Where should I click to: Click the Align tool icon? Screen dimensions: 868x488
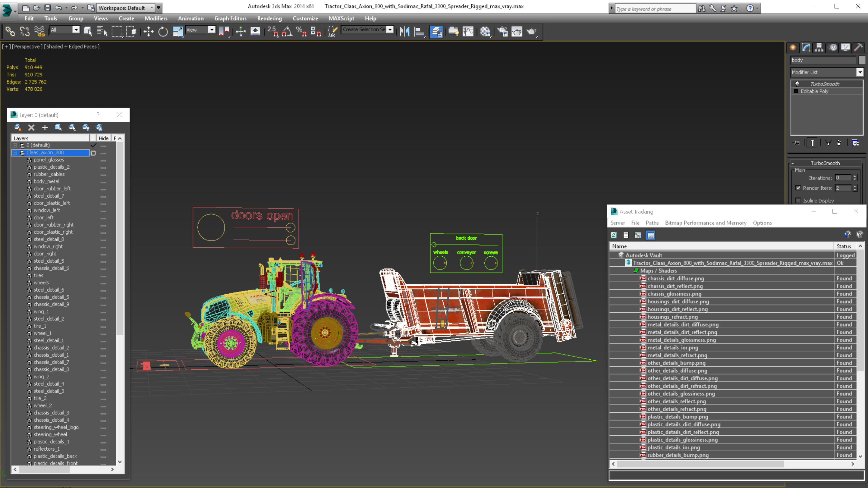pyautogui.click(x=419, y=32)
